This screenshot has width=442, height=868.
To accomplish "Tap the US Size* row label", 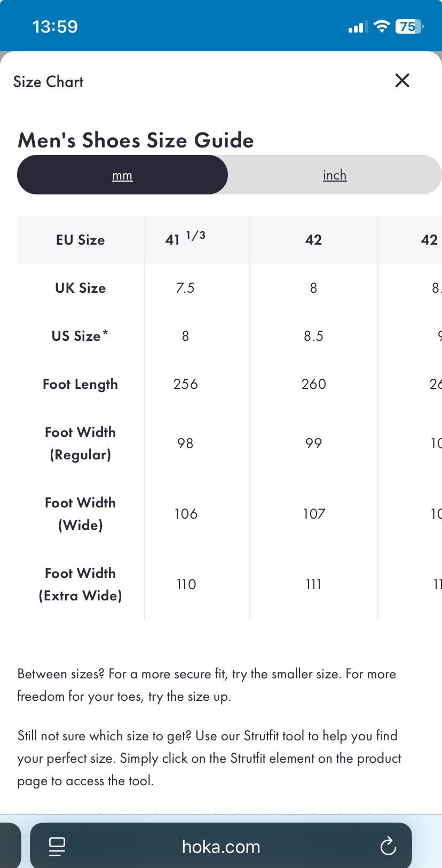I will (x=80, y=336).
